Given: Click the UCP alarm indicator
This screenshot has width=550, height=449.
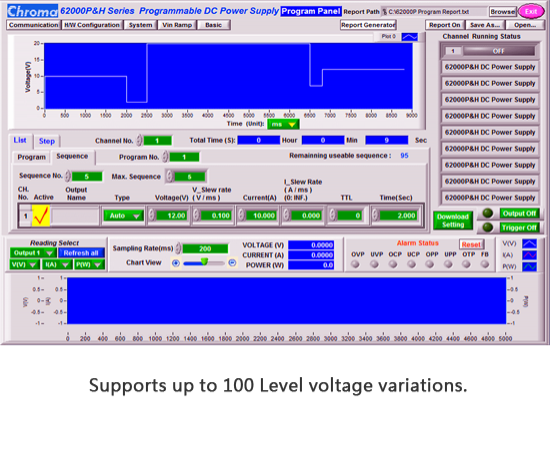Looking at the screenshot, I should (x=411, y=264).
